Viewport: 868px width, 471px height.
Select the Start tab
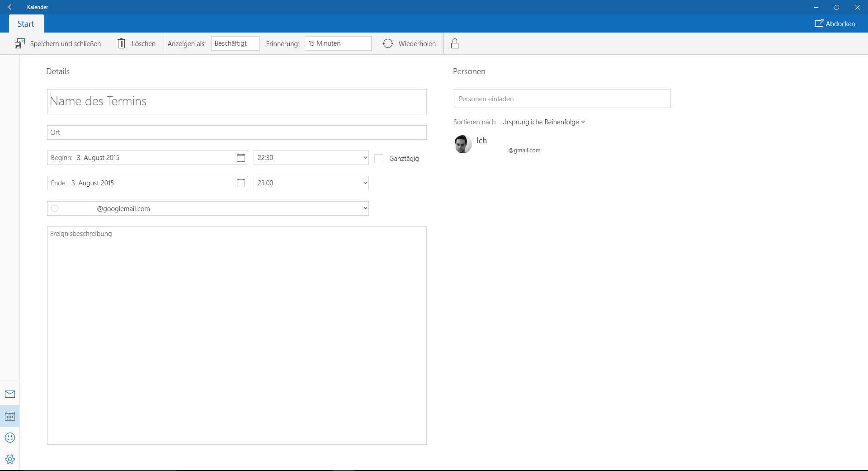point(26,24)
